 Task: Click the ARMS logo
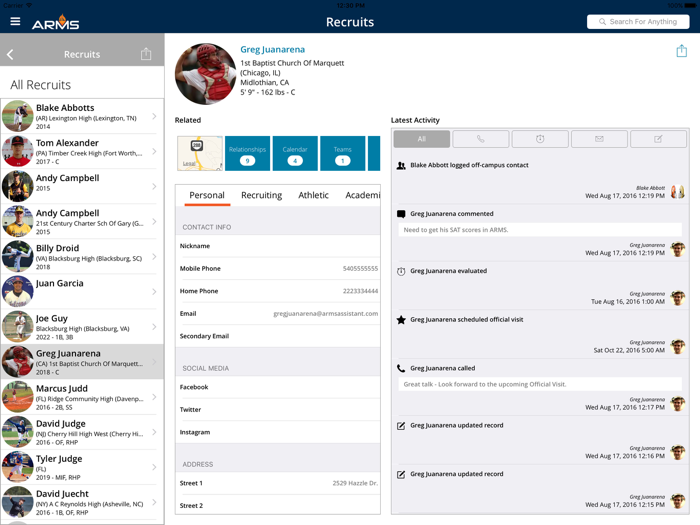tap(55, 22)
